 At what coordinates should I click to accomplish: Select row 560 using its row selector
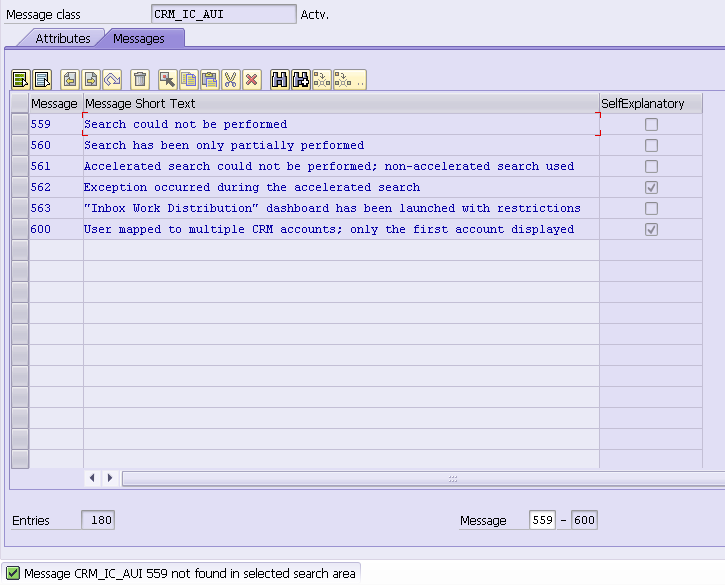(x=20, y=145)
